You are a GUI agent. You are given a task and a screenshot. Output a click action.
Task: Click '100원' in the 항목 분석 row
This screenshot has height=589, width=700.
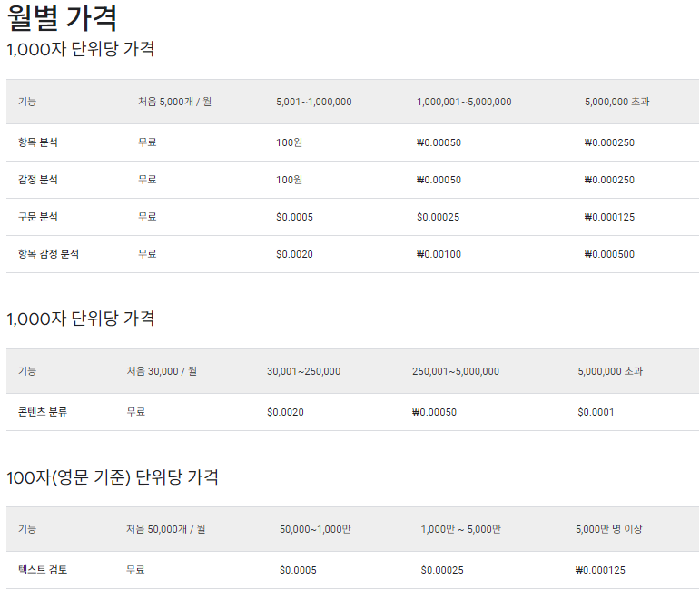[289, 142]
